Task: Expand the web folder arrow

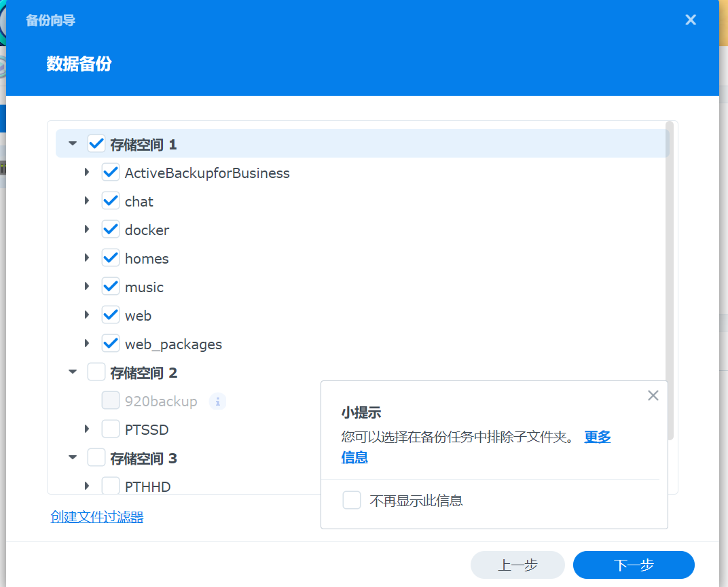Action: pos(87,315)
